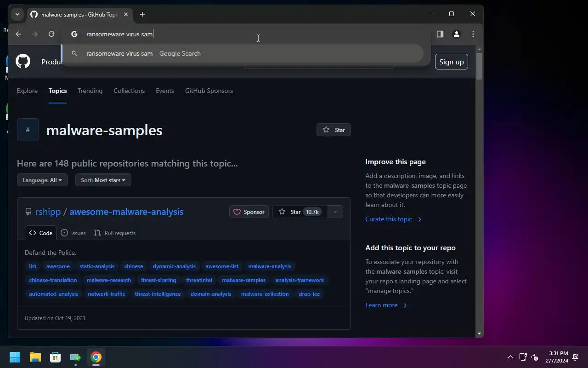The width and height of the screenshot is (588, 368).
Task: Open GitHub Sponsors tab
Action: tap(209, 91)
